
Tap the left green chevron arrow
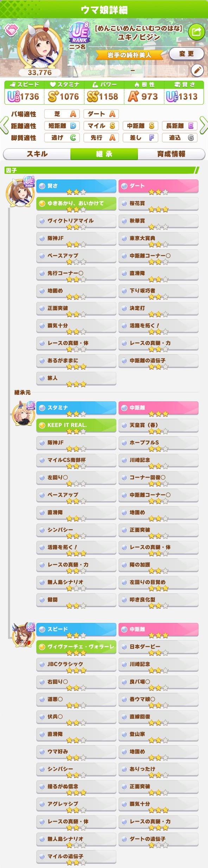point(5,125)
